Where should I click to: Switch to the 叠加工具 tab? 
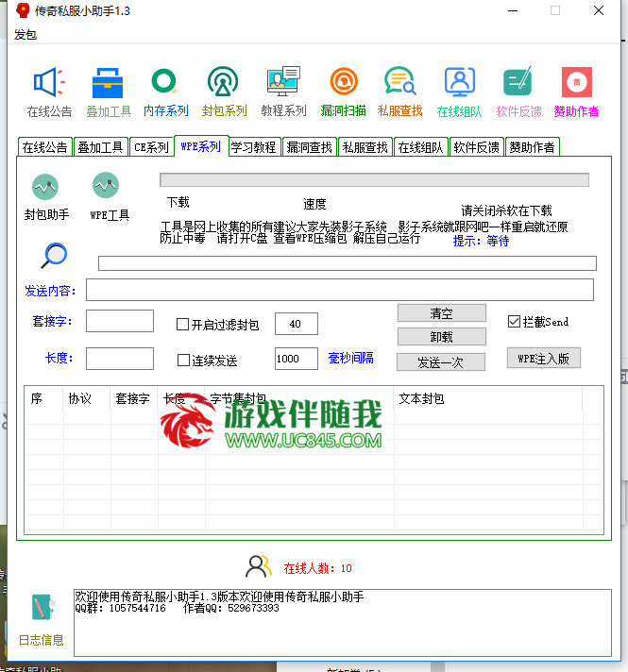click(x=100, y=147)
